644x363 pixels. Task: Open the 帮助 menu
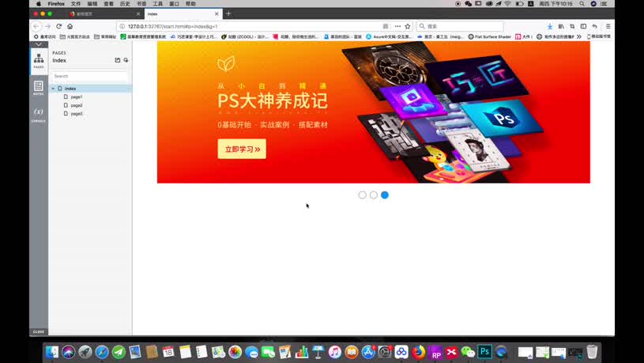coord(190,4)
